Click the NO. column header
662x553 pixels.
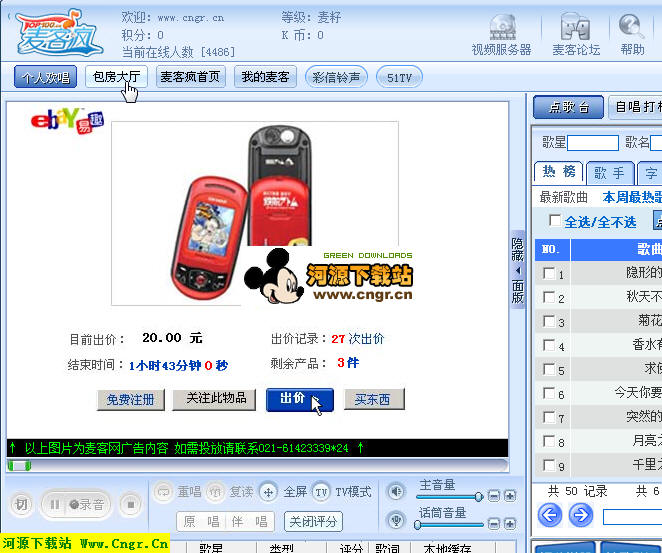(x=552, y=249)
